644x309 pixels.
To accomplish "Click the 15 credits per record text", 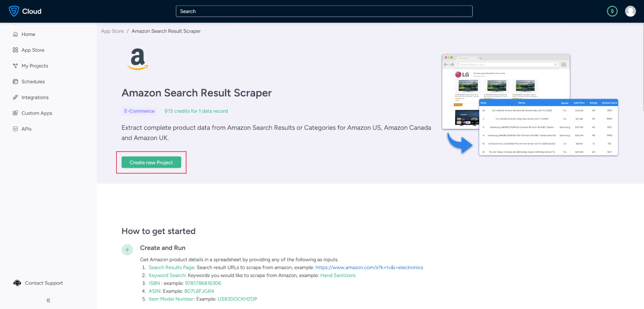I will click(196, 111).
